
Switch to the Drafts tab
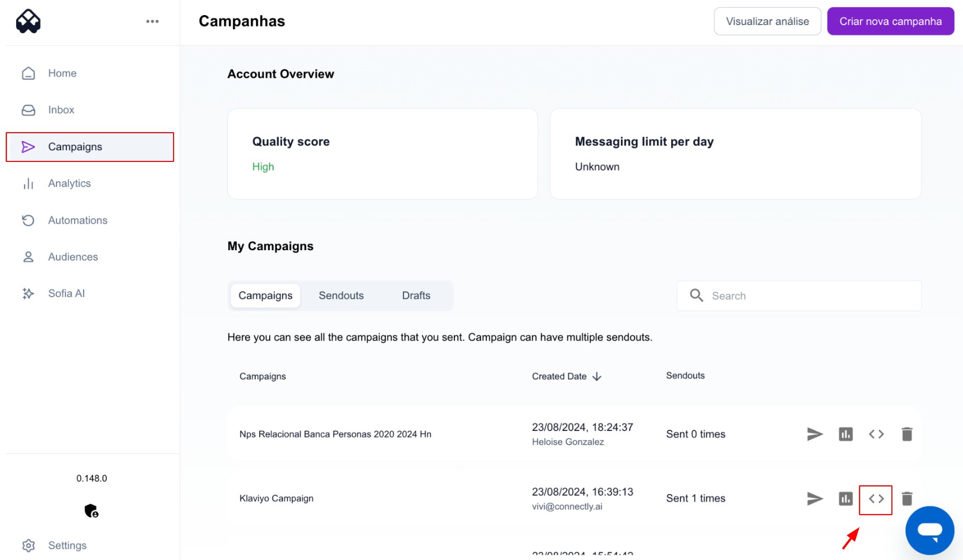click(x=416, y=296)
